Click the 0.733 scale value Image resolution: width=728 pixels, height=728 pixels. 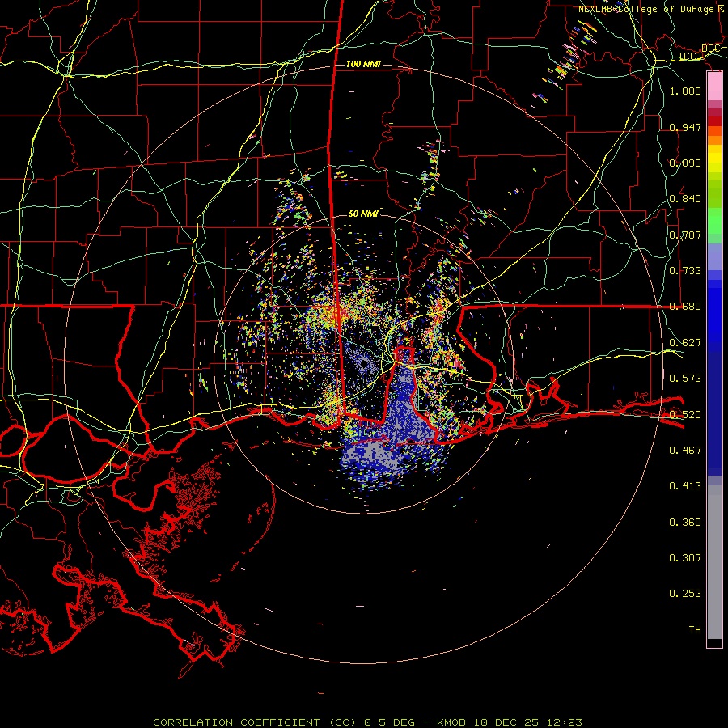point(685,271)
